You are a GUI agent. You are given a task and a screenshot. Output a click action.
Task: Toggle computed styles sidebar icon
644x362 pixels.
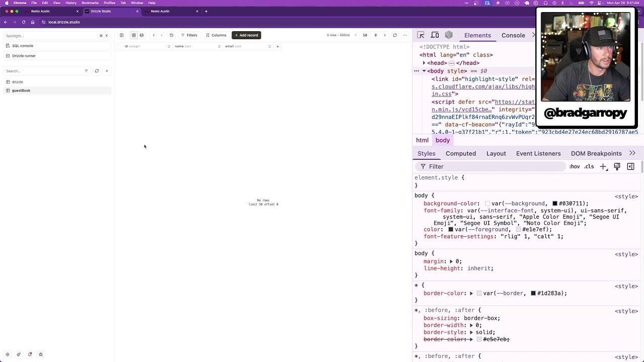(630, 166)
